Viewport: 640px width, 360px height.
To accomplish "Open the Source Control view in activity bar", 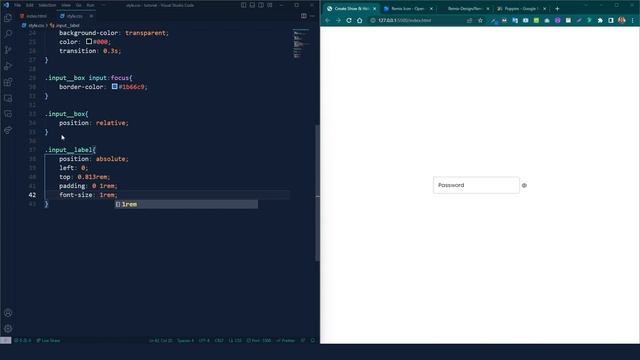I will (x=8, y=50).
